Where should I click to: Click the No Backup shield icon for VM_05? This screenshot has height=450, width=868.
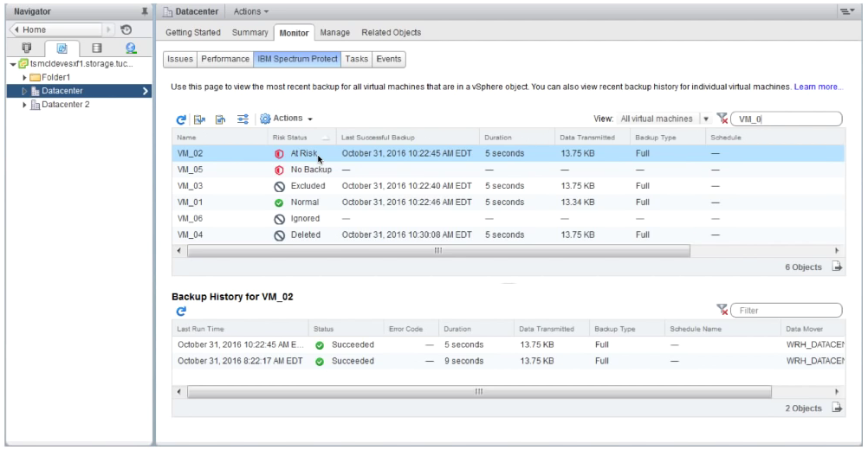pyautogui.click(x=279, y=170)
